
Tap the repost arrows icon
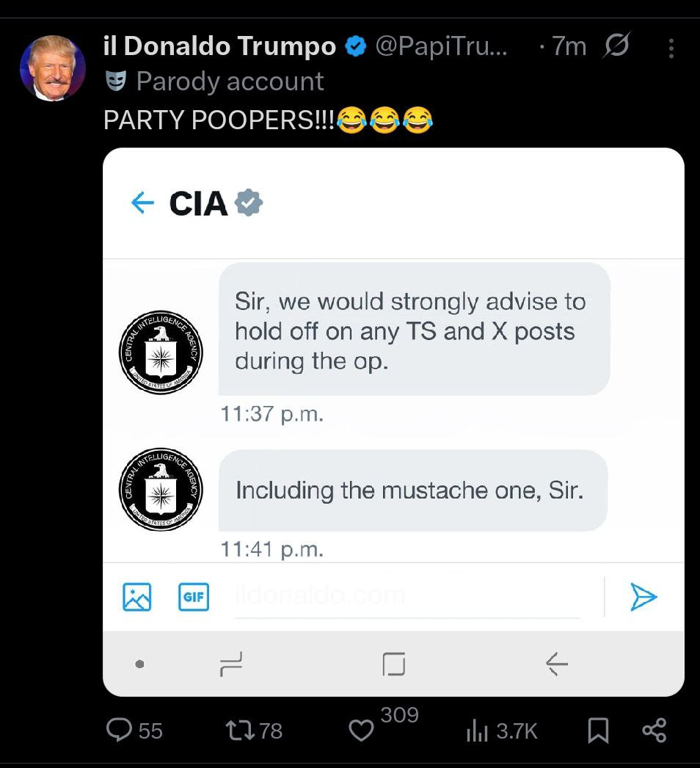[x=237, y=730]
